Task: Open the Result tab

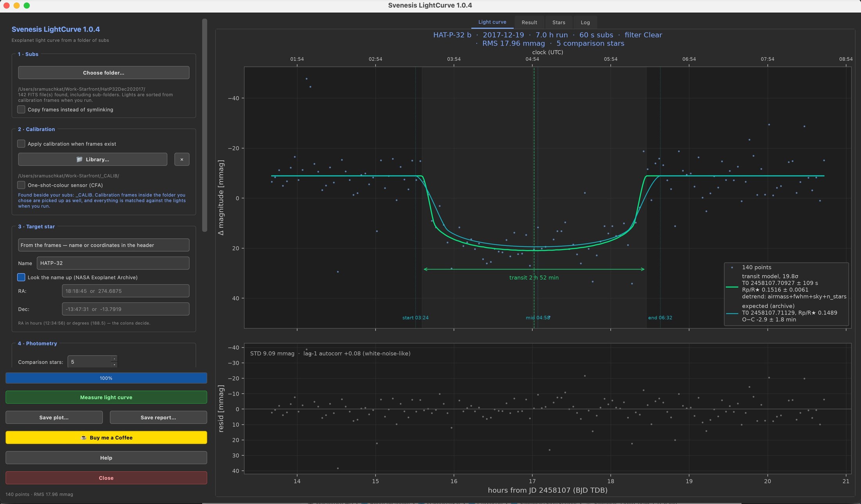Action: (x=529, y=22)
